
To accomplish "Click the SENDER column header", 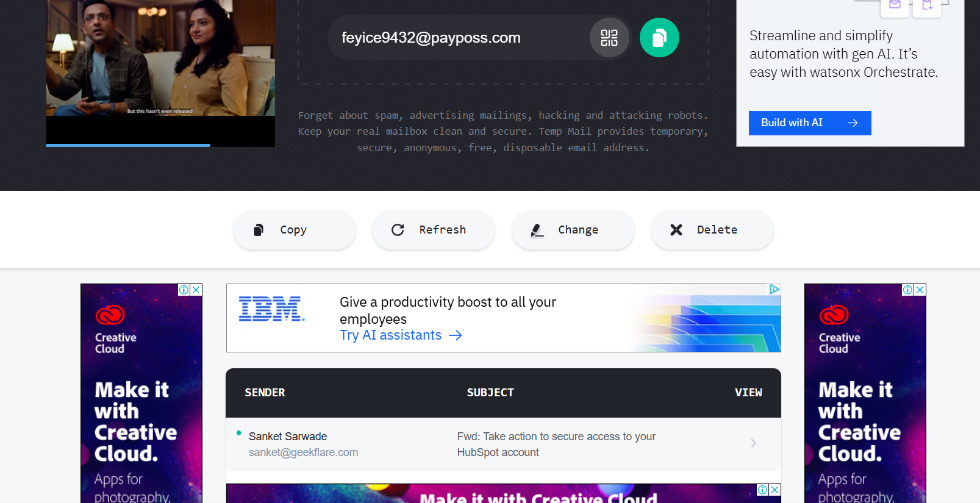I will point(265,393).
